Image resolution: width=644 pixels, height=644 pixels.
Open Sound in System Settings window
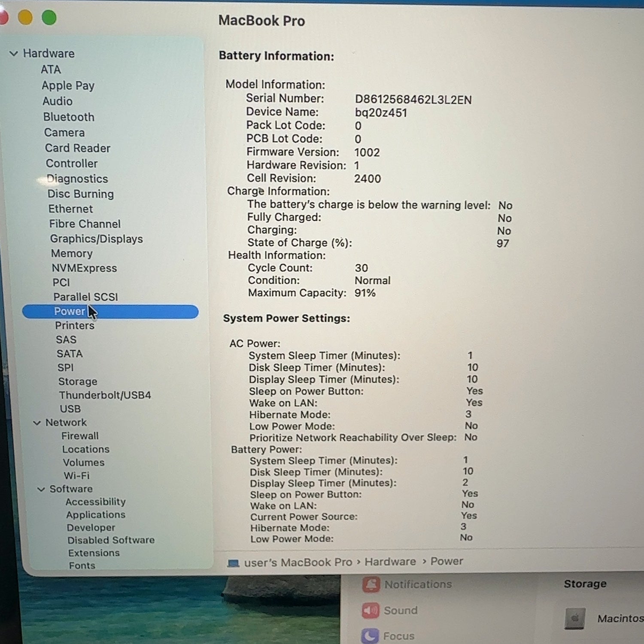pyautogui.click(x=401, y=610)
